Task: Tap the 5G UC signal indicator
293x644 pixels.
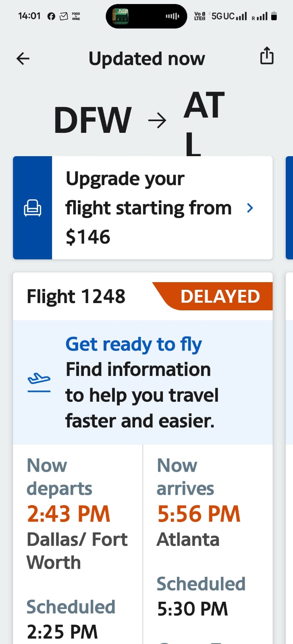Action: 229,16
